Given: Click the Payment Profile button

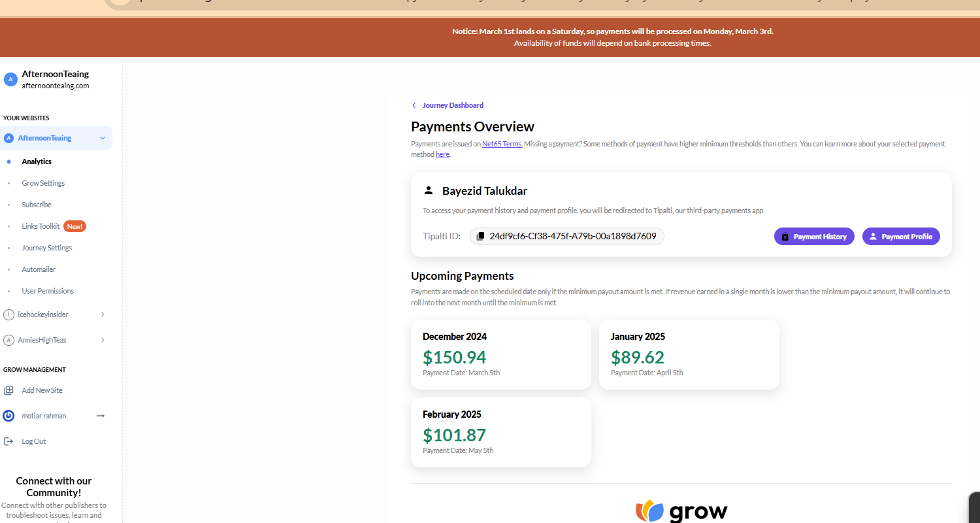Looking at the screenshot, I should (x=901, y=237).
